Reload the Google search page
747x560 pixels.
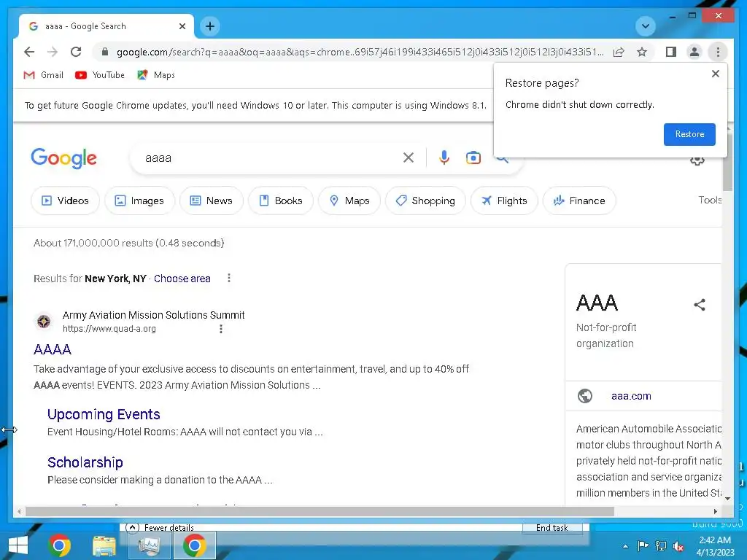click(76, 52)
